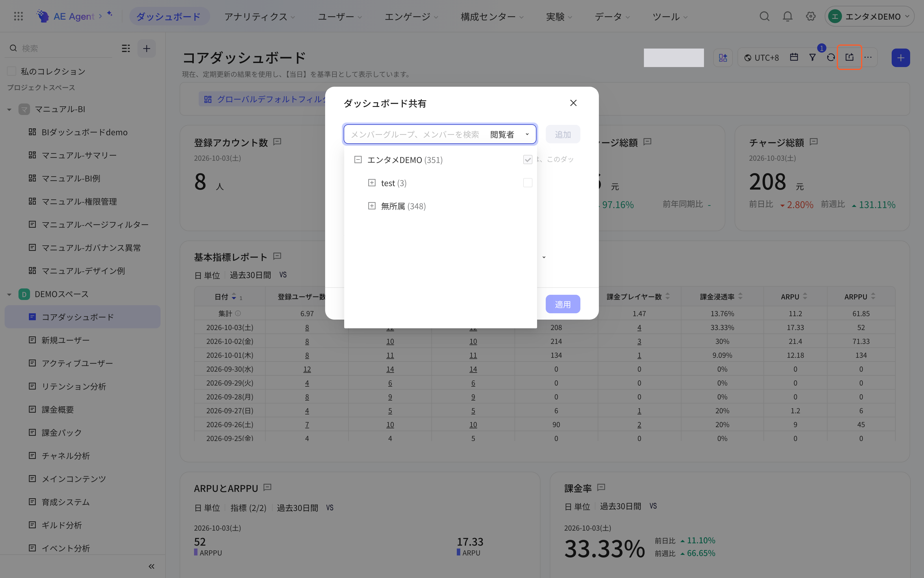Open 新規ユーザー dashboard in sidebar

(83, 340)
